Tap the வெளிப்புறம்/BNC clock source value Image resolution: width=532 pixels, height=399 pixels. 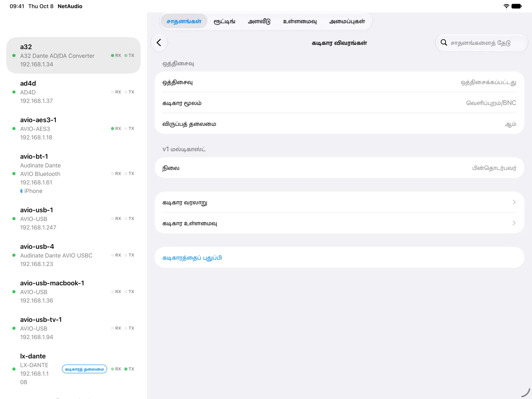[x=491, y=103]
